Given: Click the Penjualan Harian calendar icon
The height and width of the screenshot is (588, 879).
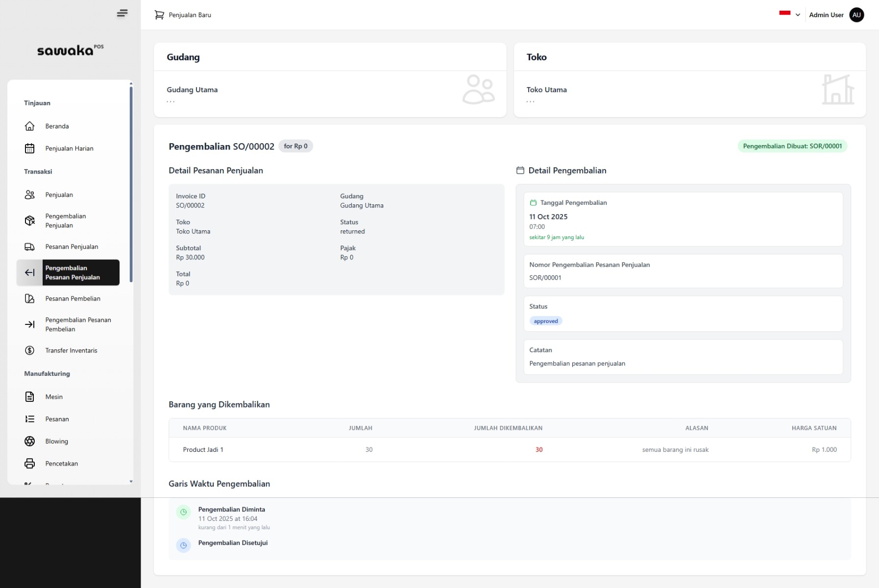Looking at the screenshot, I should click(30, 148).
